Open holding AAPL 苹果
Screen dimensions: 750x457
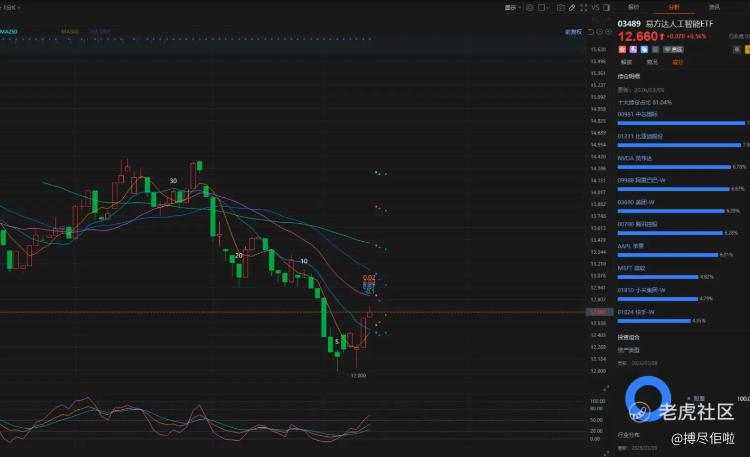pos(630,246)
